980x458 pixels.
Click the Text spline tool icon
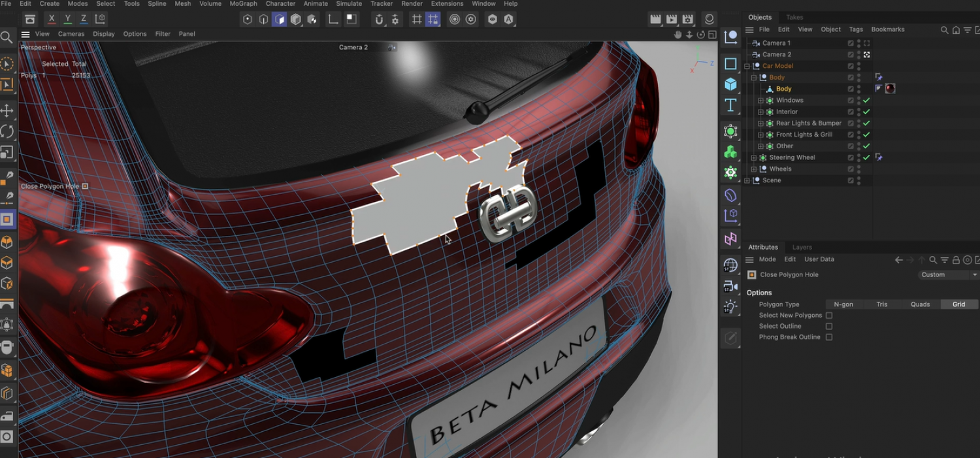pos(730,105)
